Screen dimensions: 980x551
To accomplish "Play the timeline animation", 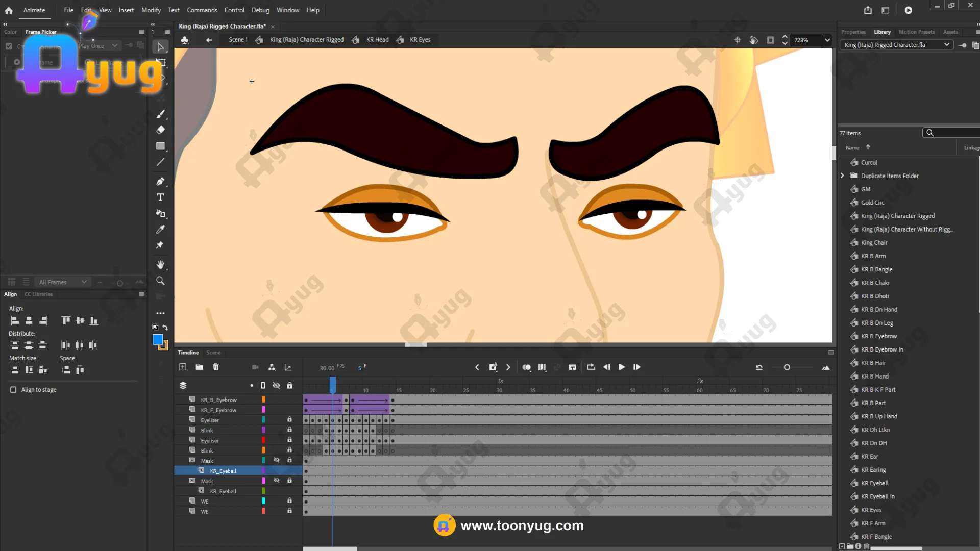I will click(621, 367).
